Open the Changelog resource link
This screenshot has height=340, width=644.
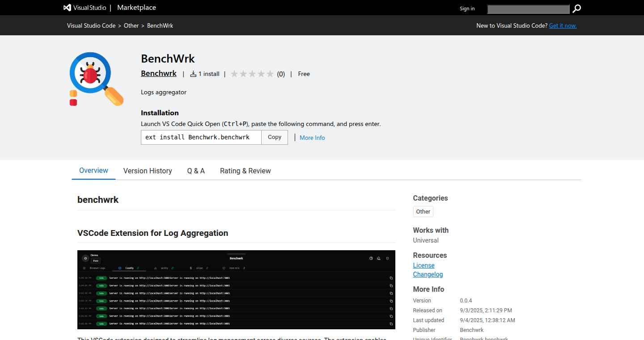[428, 274]
